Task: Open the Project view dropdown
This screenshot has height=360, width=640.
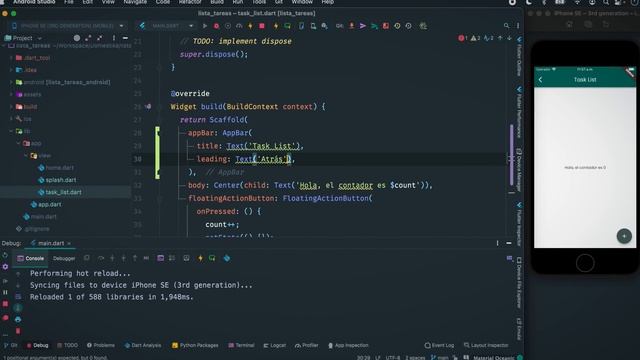Action: coord(23,38)
